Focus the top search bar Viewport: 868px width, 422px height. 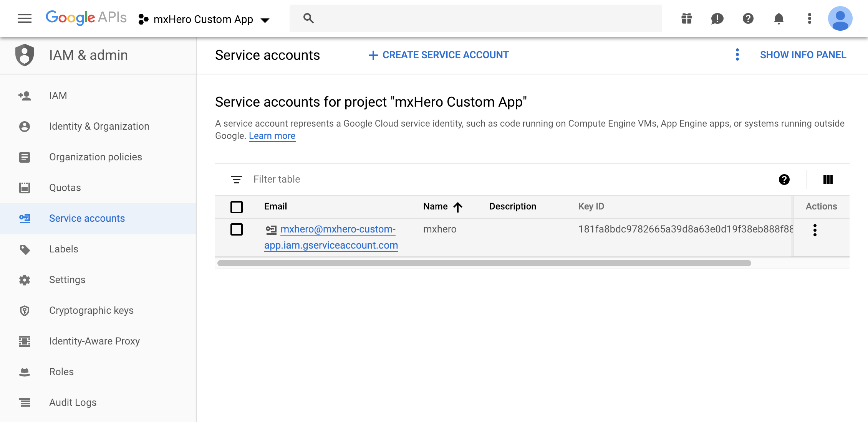point(475,18)
